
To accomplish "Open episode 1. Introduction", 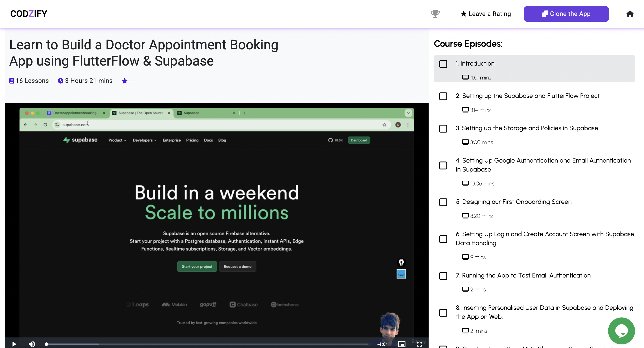I will [x=475, y=63].
